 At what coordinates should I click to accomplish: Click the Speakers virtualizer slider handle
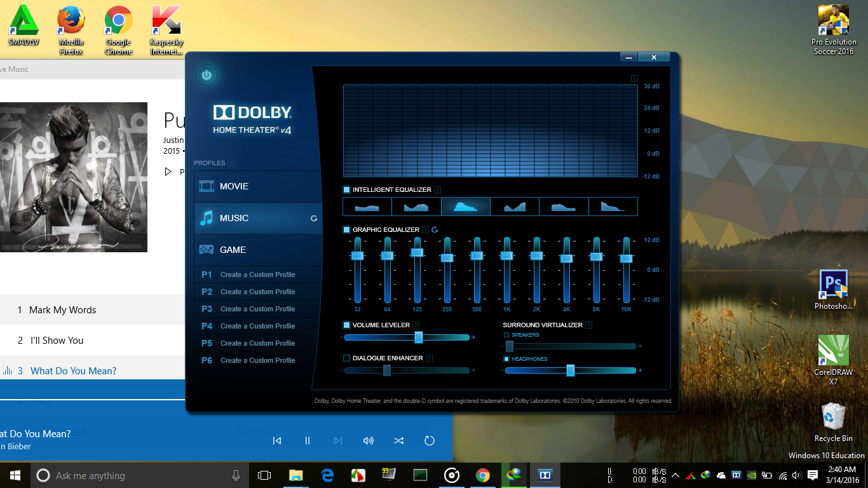point(509,346)
